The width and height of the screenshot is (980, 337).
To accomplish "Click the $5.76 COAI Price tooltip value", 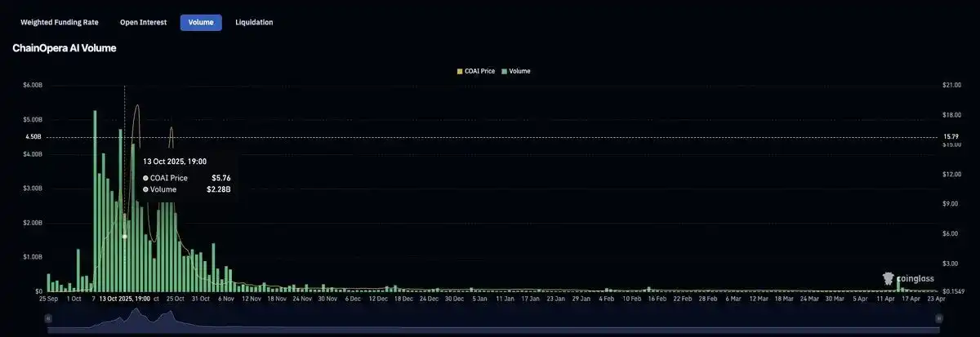I will [221, 177].
